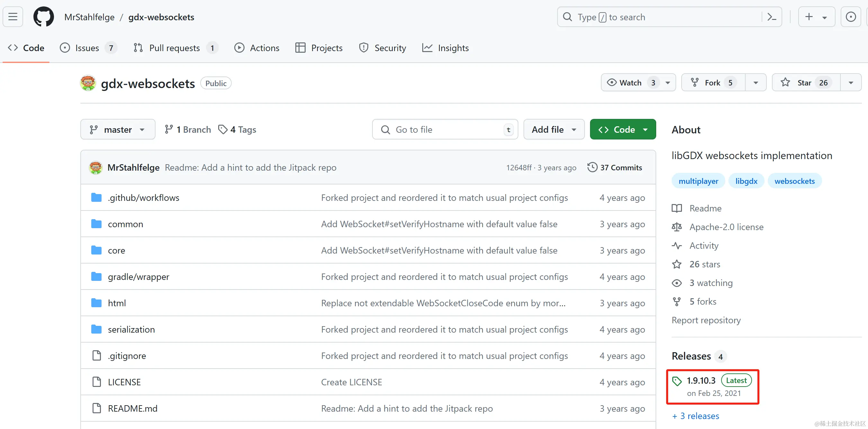Open 'Replace not extendable WebSocketCloseCode' commit message

[443, 303]
